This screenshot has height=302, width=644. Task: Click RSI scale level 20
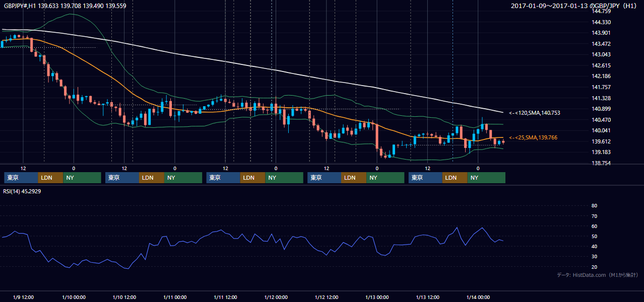pyautogui.click(x=594, y=267)
